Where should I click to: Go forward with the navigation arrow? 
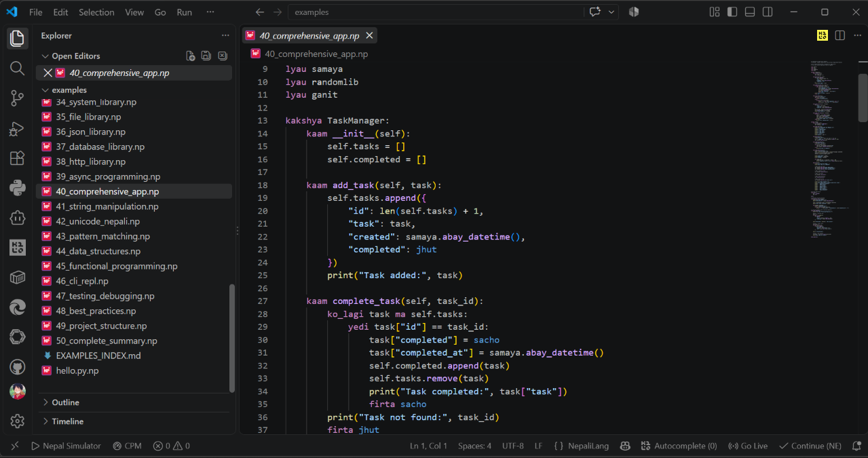pos(277,12)
